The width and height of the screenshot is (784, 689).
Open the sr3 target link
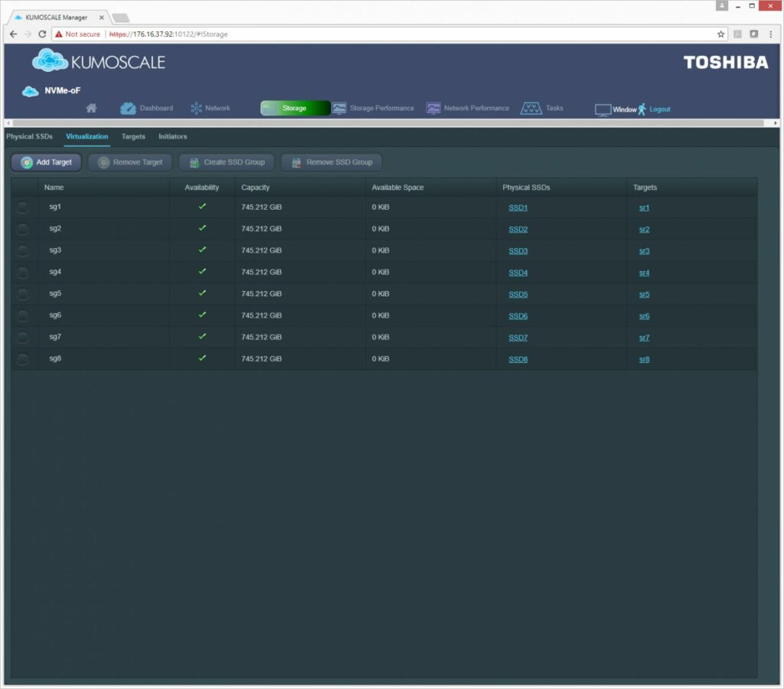coord(644,251)
